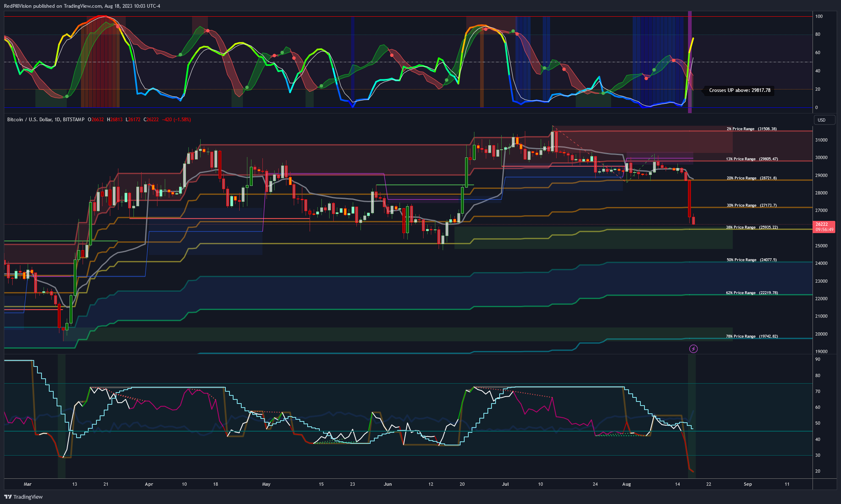841x504 pixels.
Task: Click 28000 on the price axis
Action: pos(821,193)
